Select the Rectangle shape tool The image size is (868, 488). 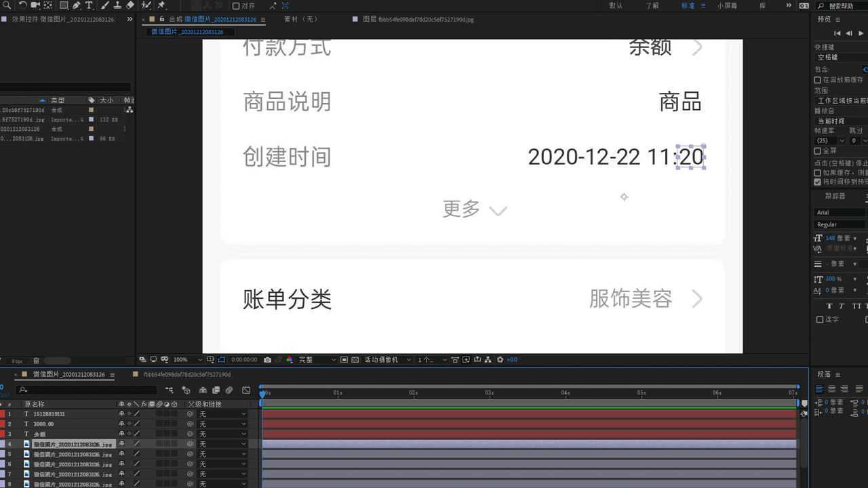click(63, 5)
